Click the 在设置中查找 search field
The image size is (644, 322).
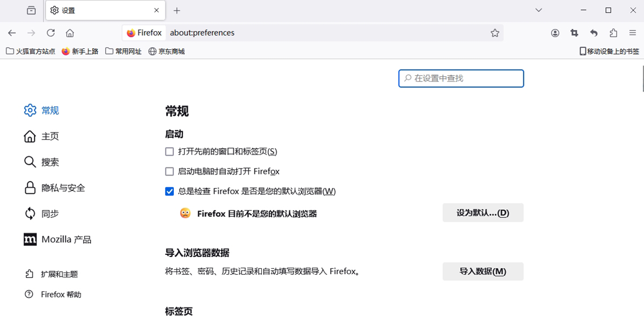tap(461, 78)
